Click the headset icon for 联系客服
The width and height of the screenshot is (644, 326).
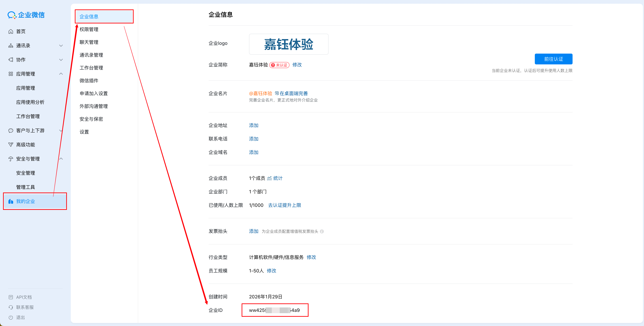click(x=11, y=307)
